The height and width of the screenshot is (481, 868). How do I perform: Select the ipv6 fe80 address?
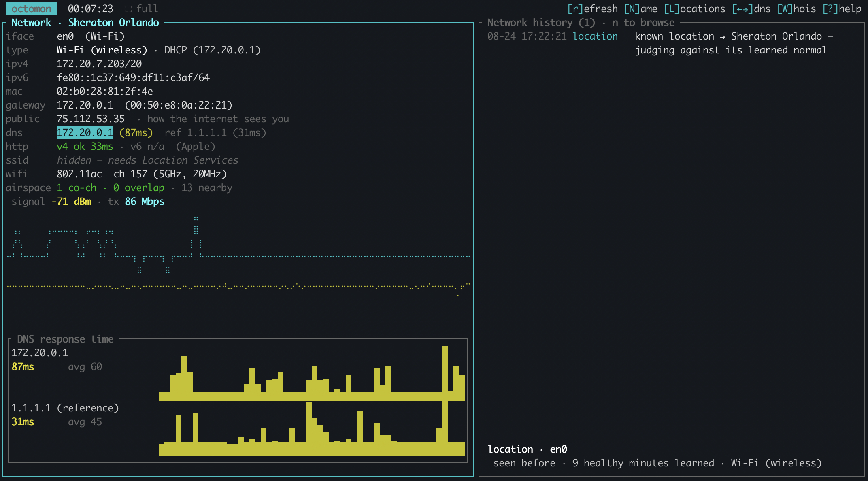click(x=133, y=77)
